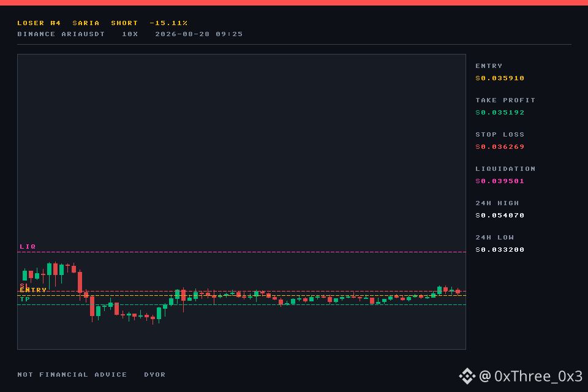Image resolution: width=588 pixels, height=392 pixels.
Task: Click the green TP label on chart
Action: tap(25, 299)
